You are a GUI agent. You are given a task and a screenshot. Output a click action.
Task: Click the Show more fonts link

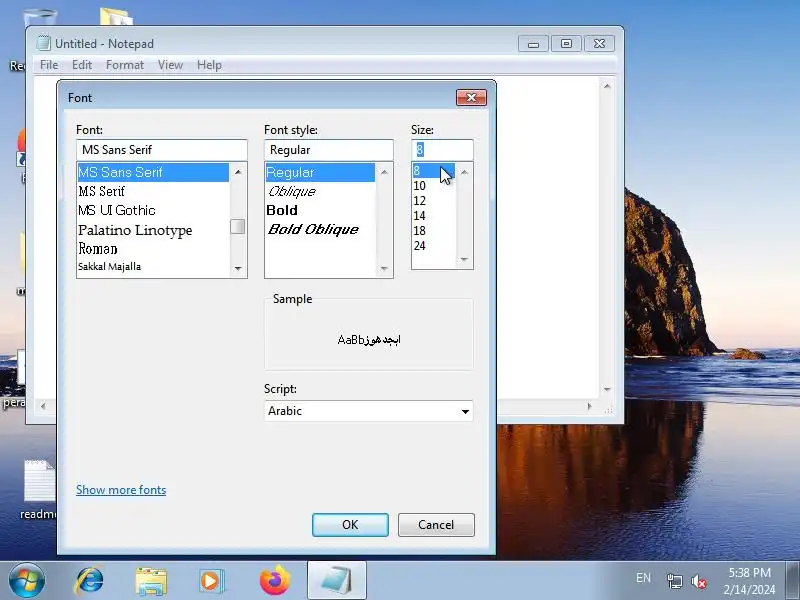tap(121, 490)
